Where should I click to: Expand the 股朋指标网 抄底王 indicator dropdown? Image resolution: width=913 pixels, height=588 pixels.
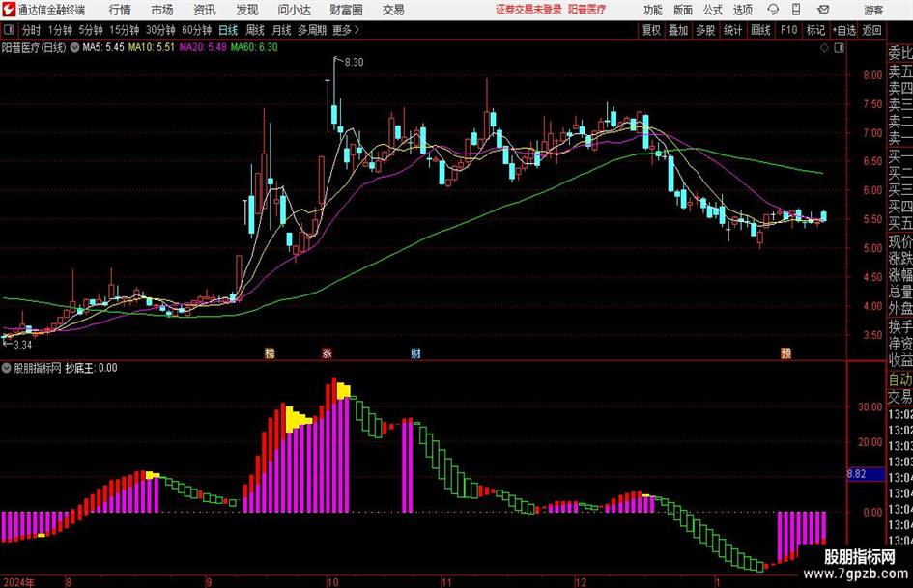(x=7, y=368)
